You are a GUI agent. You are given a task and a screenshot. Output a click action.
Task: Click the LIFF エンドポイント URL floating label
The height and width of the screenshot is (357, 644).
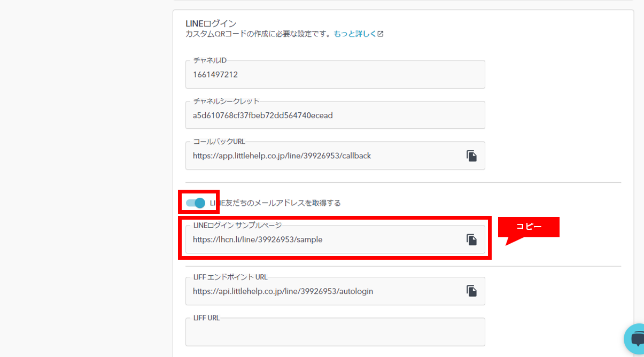pyautogui.click(x=230, y=277)
